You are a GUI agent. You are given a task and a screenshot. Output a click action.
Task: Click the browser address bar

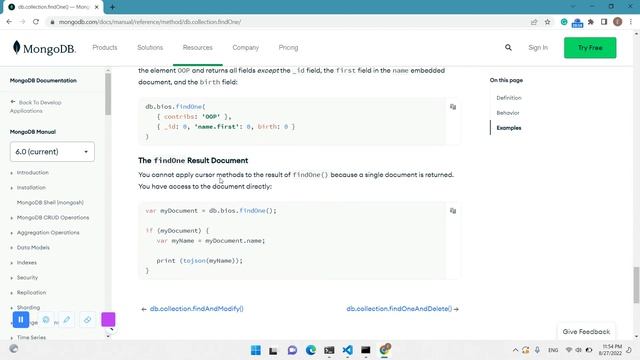pyautogui.click(x=286, y=22)
